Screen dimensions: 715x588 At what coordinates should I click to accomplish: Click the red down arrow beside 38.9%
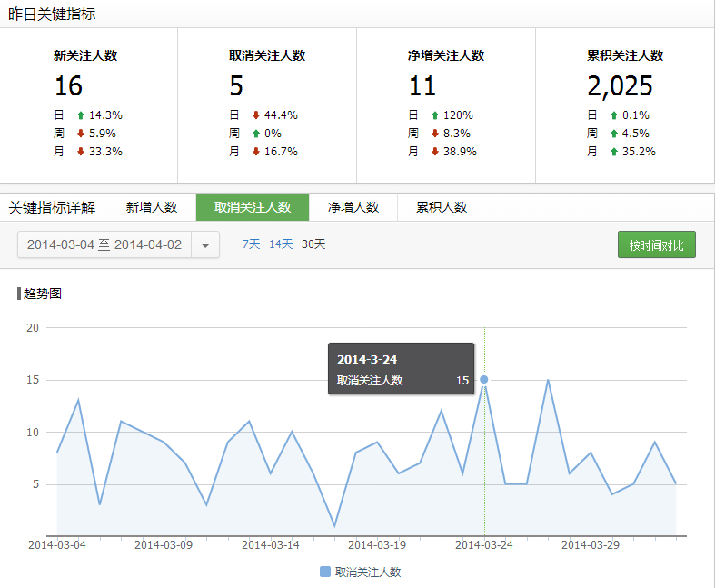435,152
